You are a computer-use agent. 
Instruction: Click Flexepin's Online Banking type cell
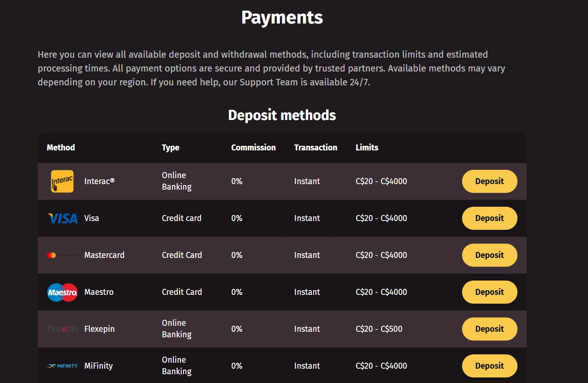tap(177, 329)
